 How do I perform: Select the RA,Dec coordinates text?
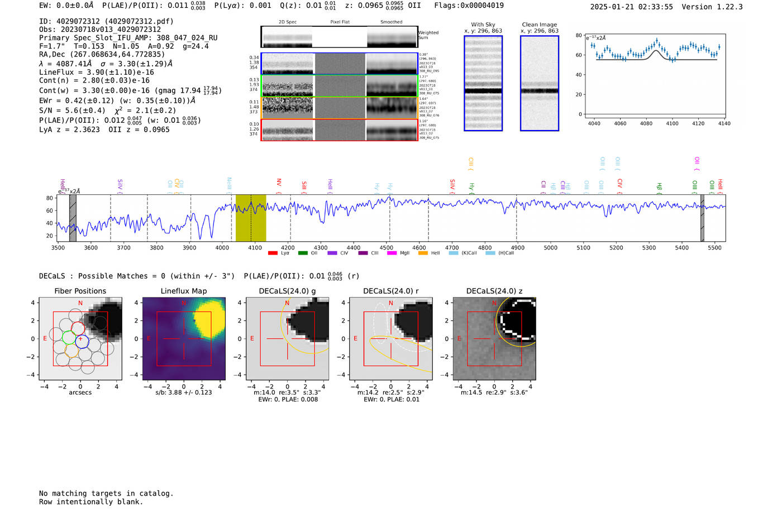click(x=102, y=54)
